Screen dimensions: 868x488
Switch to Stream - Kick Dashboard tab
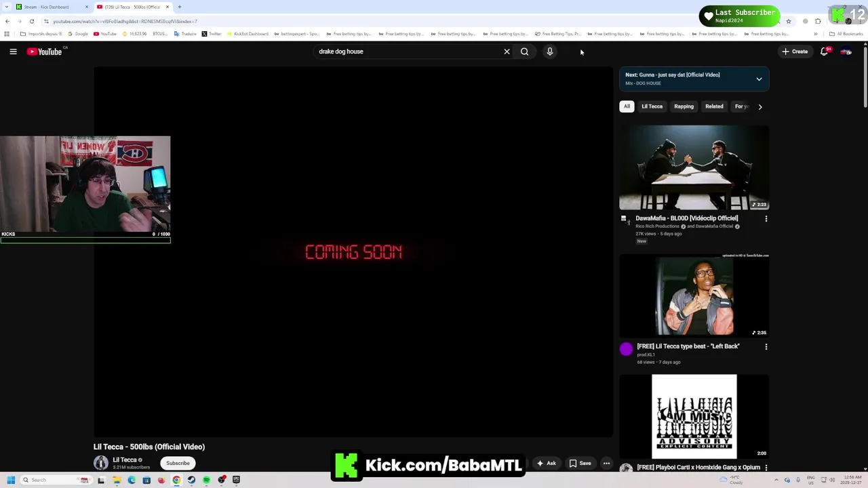point(51,7)
